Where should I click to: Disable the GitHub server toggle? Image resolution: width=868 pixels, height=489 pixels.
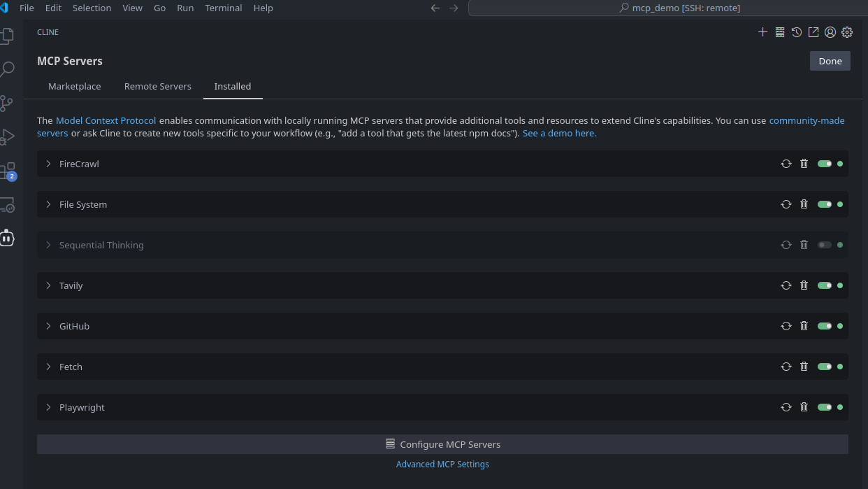(825, 326)
